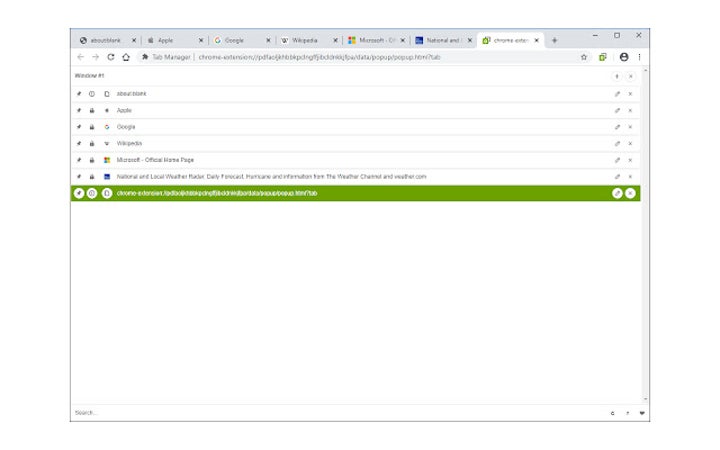
Task: Toggle the pin on the weather radar row
Action: click(x=79, y=176)
